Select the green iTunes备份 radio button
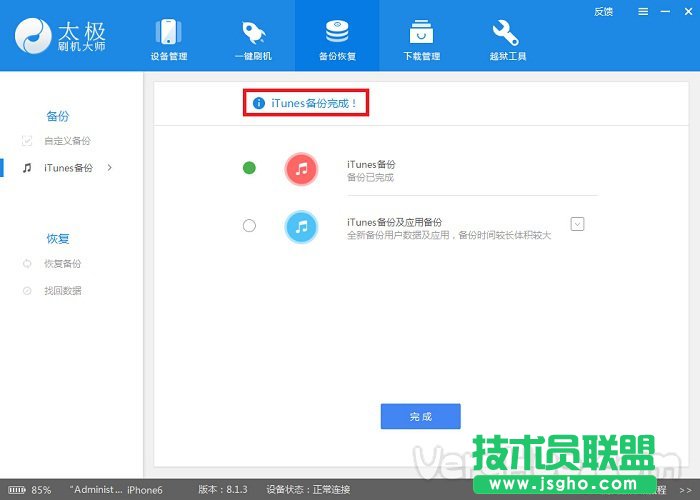 click(249, 168)
